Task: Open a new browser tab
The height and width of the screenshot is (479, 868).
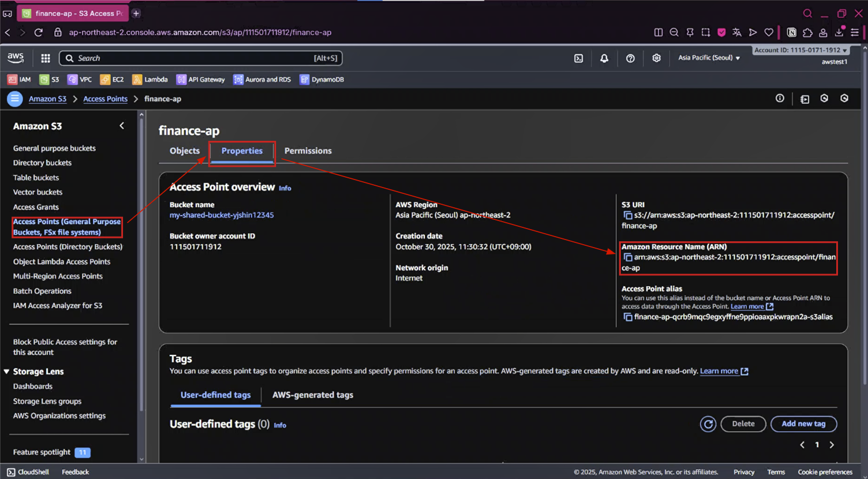Action: tap(136, 13)
